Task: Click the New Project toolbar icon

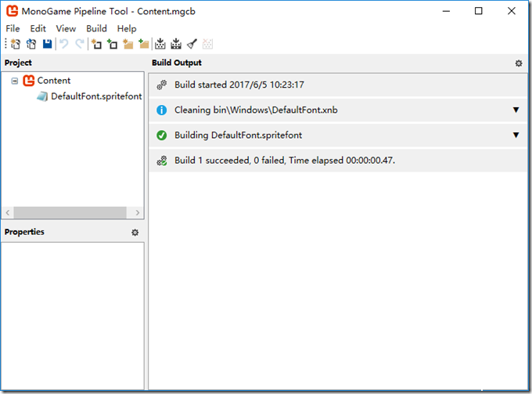Action: tap(15, 45)
